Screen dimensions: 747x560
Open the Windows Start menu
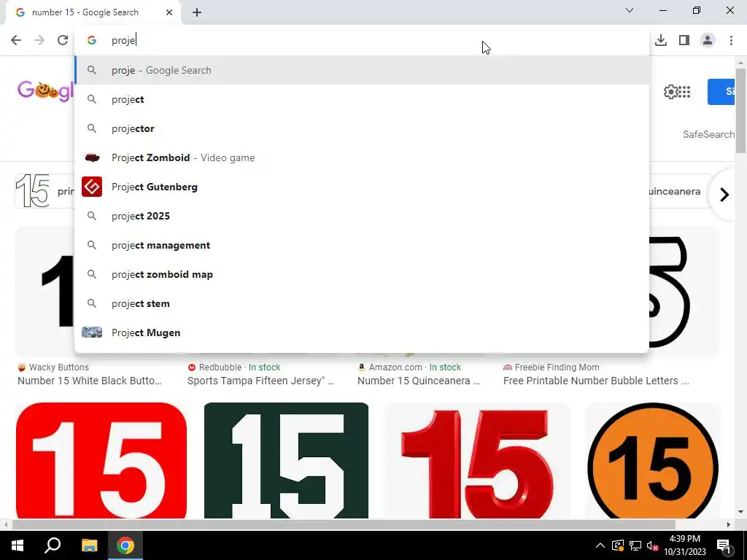point(18,545)
